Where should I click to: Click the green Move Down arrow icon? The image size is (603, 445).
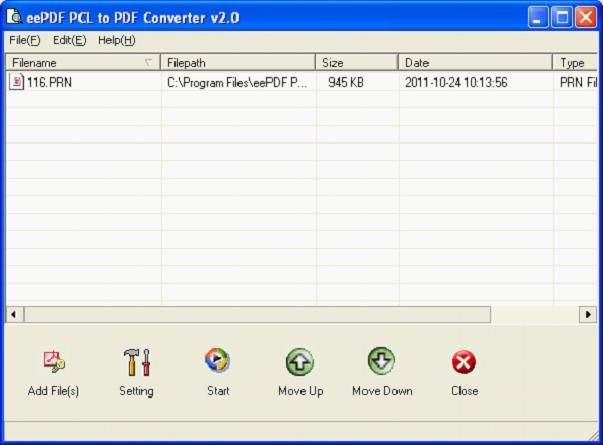[x=381, y=361]
